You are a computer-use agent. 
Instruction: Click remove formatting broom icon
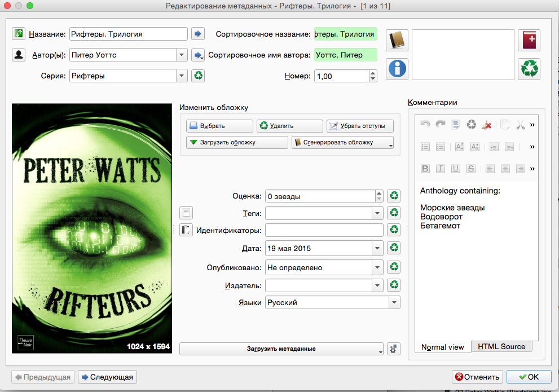pyautogui.click(x=487, y=125)
